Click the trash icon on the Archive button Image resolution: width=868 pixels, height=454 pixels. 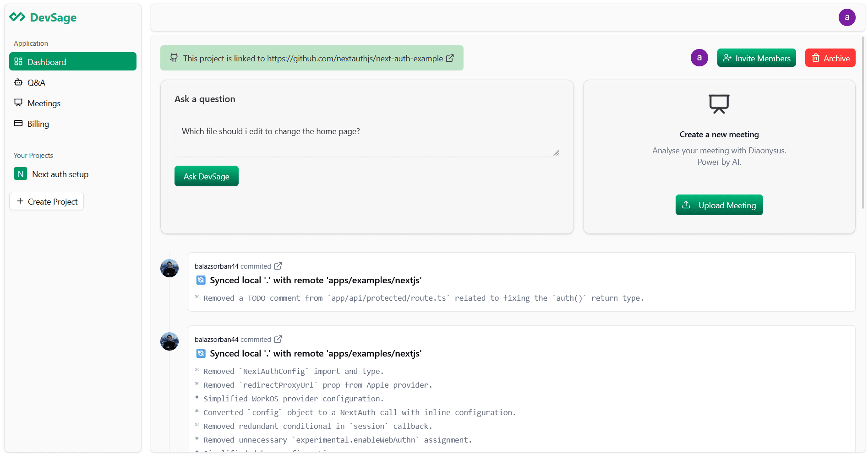(x=816, y=58)
